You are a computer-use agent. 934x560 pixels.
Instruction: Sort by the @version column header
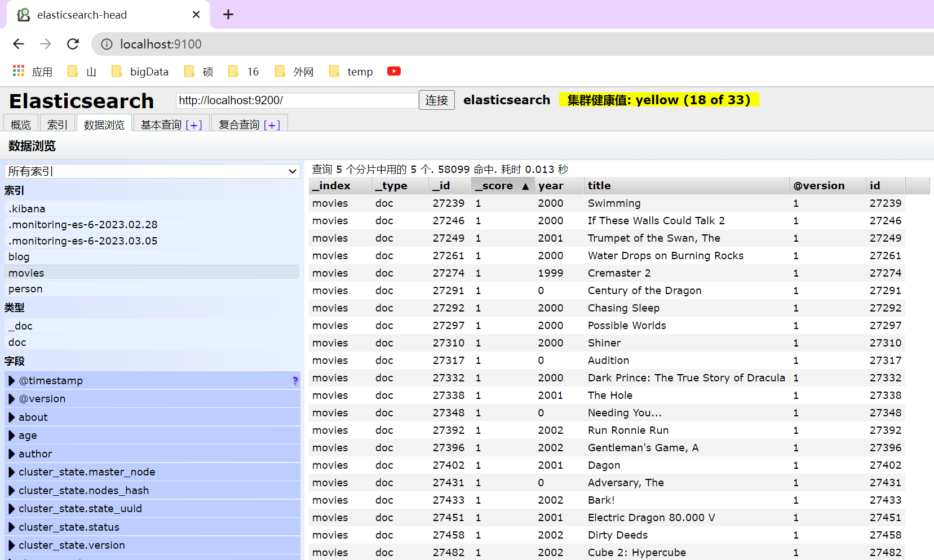(827, 186)
